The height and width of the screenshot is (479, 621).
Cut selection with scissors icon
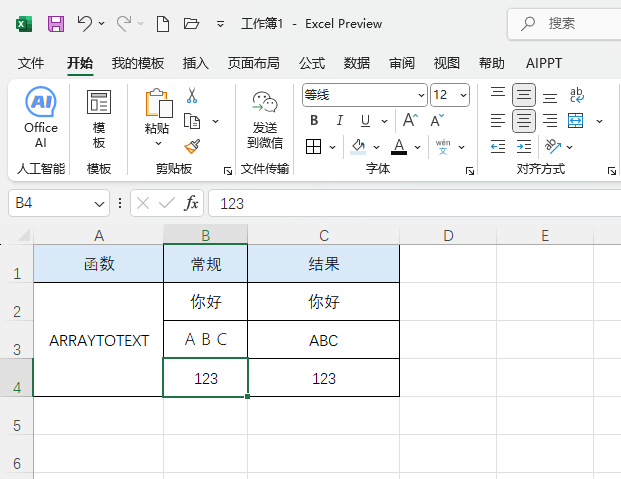192,95
